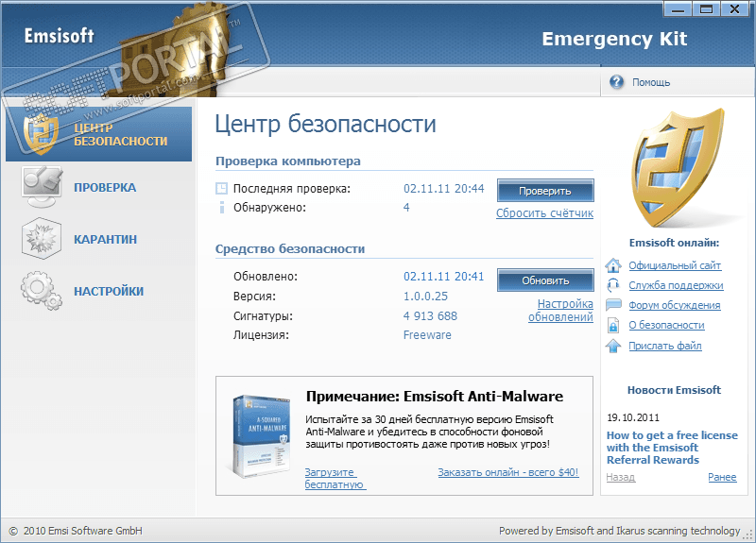
Task: Click the Обновить update button
Action: [x=545, y=280]
